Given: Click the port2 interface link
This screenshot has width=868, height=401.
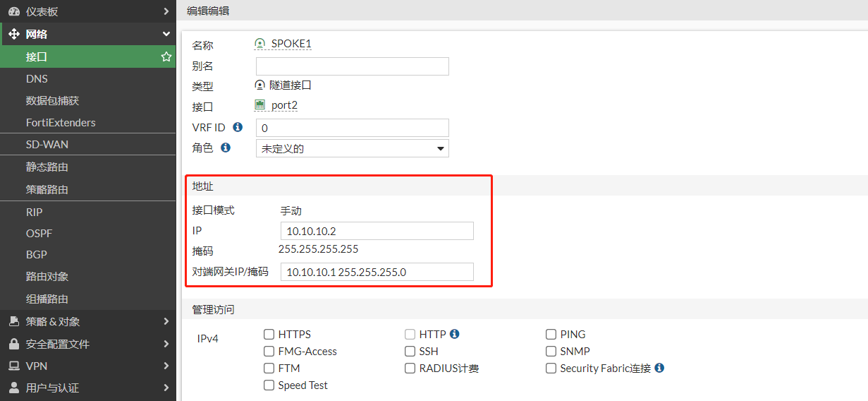Looking at the screenshot, I should [x=284, y=105].
